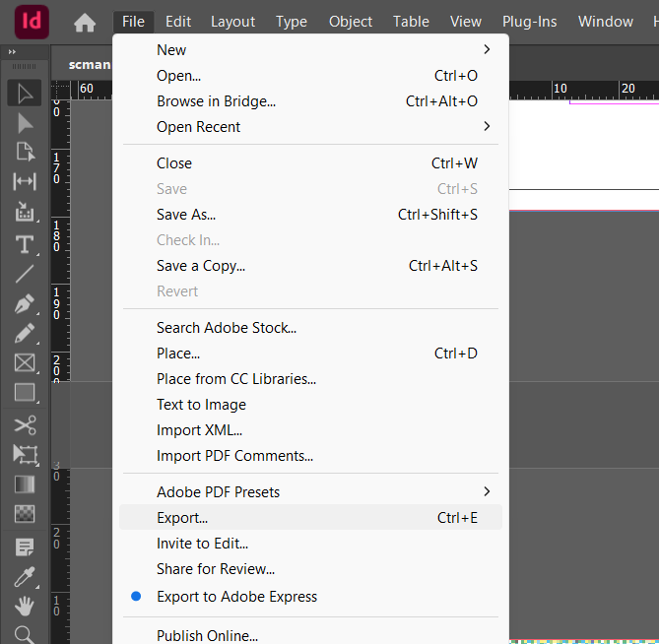Select the Rectangle Frame tool
659x644 pixels.
[25, 362]
